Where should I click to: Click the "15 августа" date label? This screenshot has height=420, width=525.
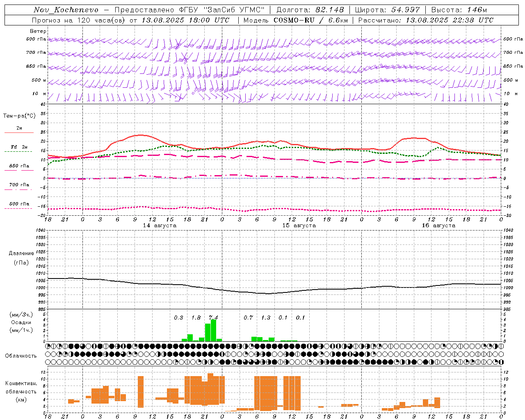point(299,226)
